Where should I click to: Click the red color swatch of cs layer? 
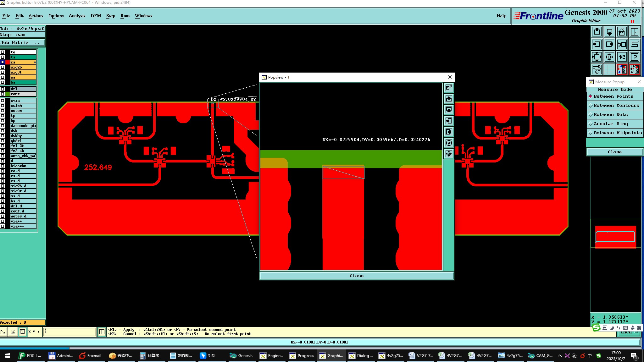tap(8, 62)
